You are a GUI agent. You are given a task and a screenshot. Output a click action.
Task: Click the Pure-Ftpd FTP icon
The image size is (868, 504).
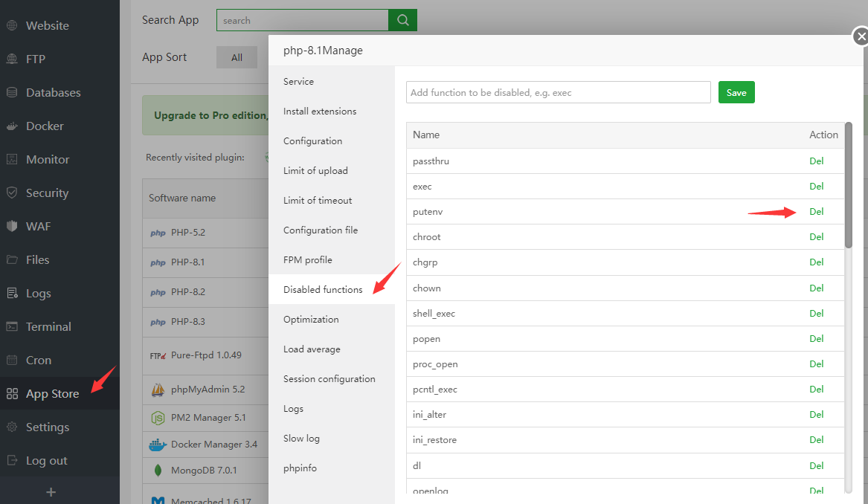tap(158, 356)
